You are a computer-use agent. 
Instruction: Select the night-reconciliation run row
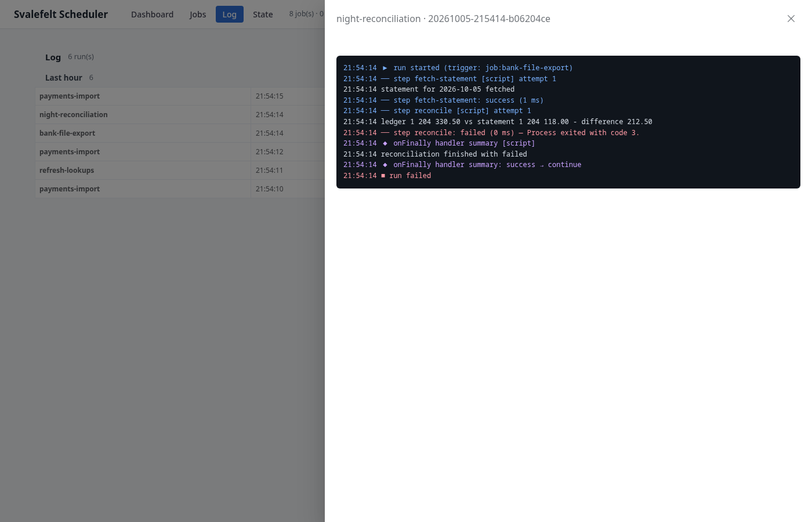[180, 115]
